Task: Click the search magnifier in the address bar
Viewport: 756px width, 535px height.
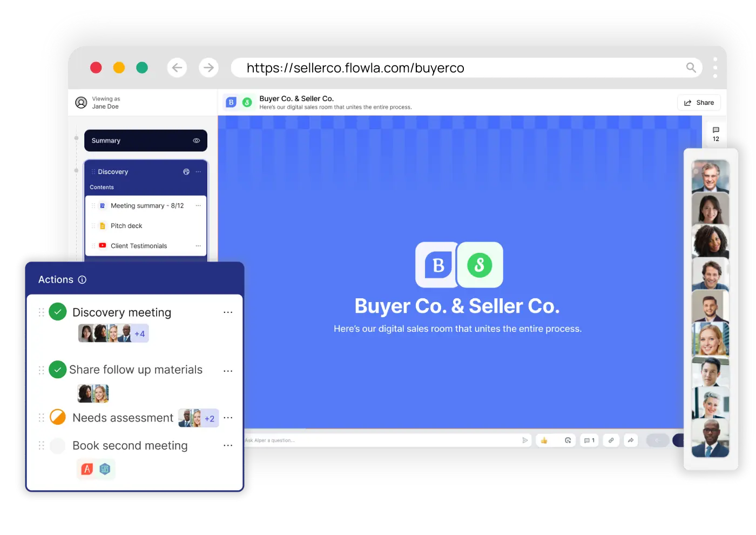Action: (x=691, y=68)
